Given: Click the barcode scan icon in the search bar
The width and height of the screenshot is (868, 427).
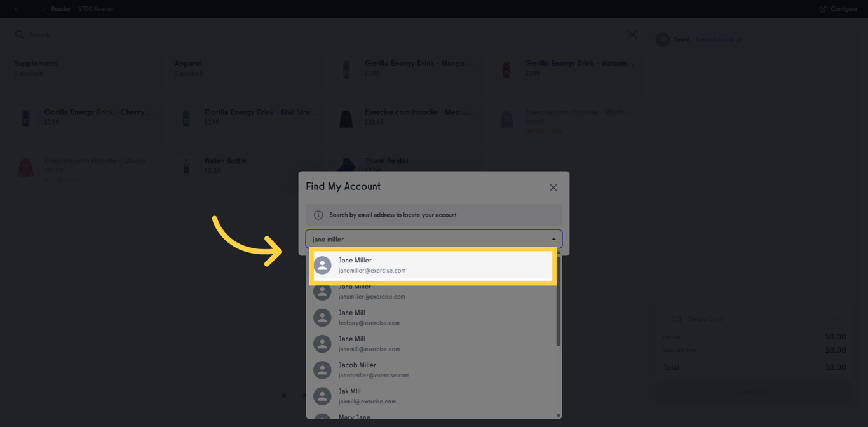Looking at the screenshot, I should (x=632, y=35).
